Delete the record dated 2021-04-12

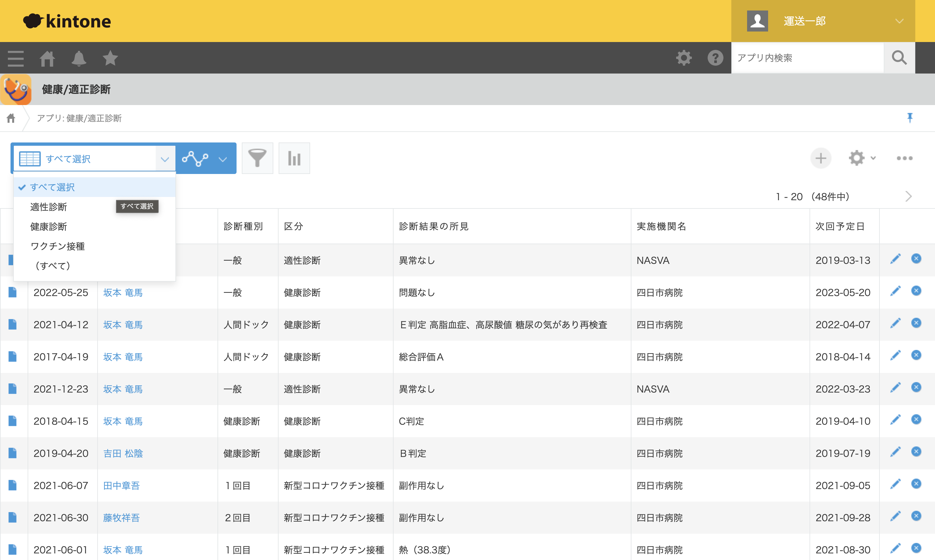(916, 323)
